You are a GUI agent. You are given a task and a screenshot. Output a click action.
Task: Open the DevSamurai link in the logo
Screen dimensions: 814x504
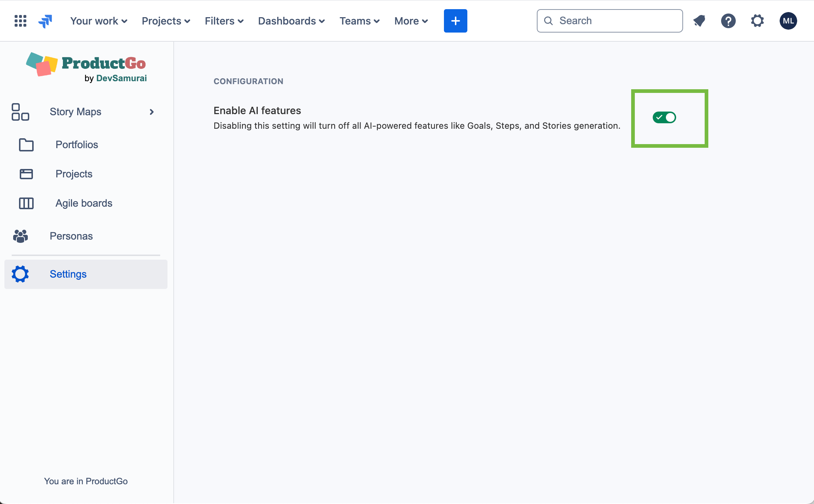tap(121, 78)
